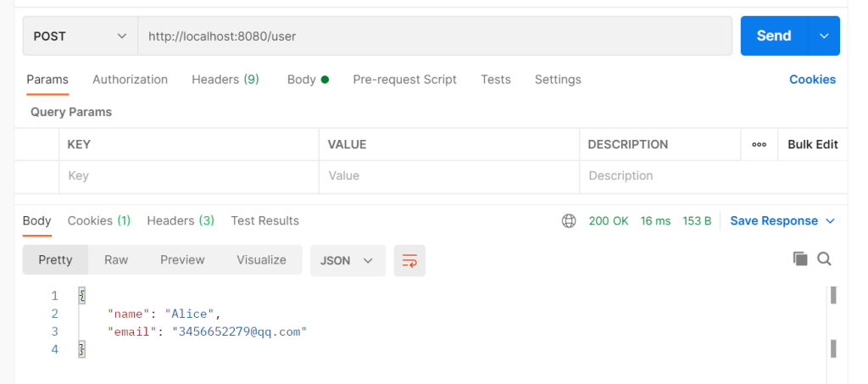Select the Raw response view
The height and width of the screenshot is (384, 868).
116,260
